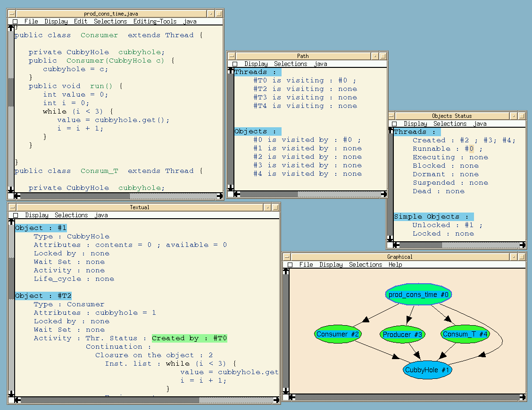Click the "Simple Objects :" header in Objects Status
The width and height of the screenshot is (532, 410).
pyautogui.click(x=433, y=216)
